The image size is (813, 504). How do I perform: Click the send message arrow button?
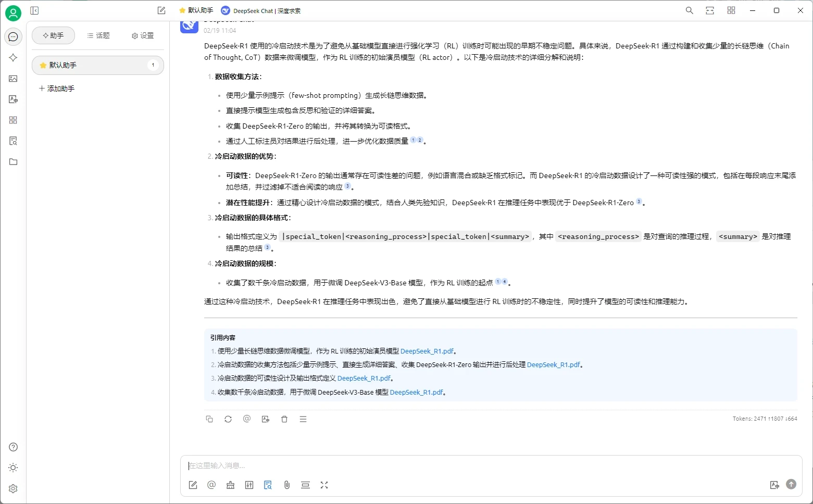coord(791,484)
